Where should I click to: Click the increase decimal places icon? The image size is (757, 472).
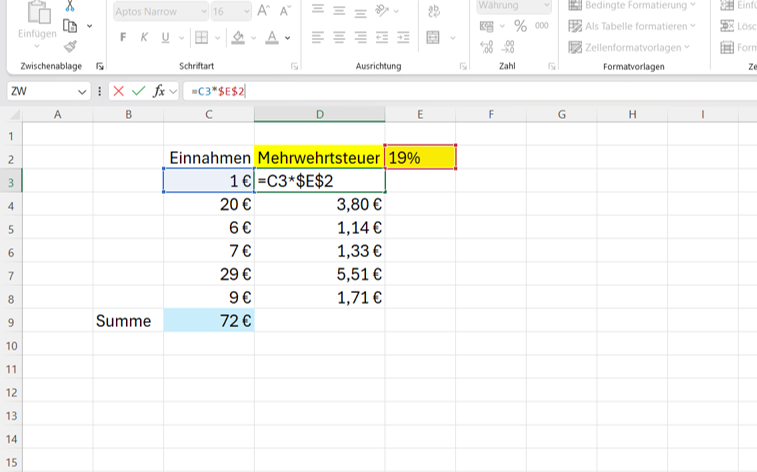pos(487,47)
